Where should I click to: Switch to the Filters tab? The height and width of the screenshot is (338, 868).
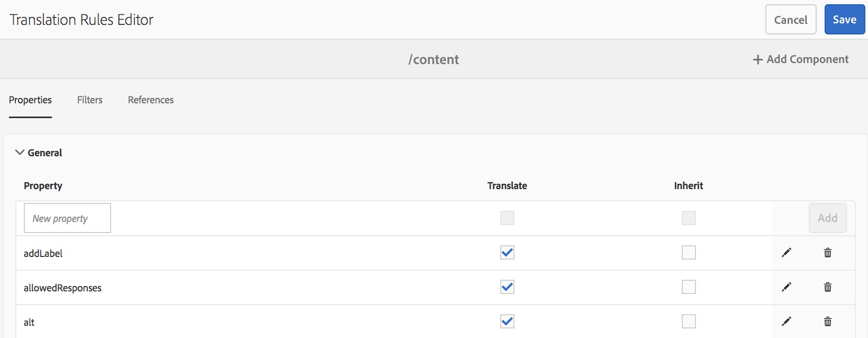pyautogui.click(x=90, y=100)
